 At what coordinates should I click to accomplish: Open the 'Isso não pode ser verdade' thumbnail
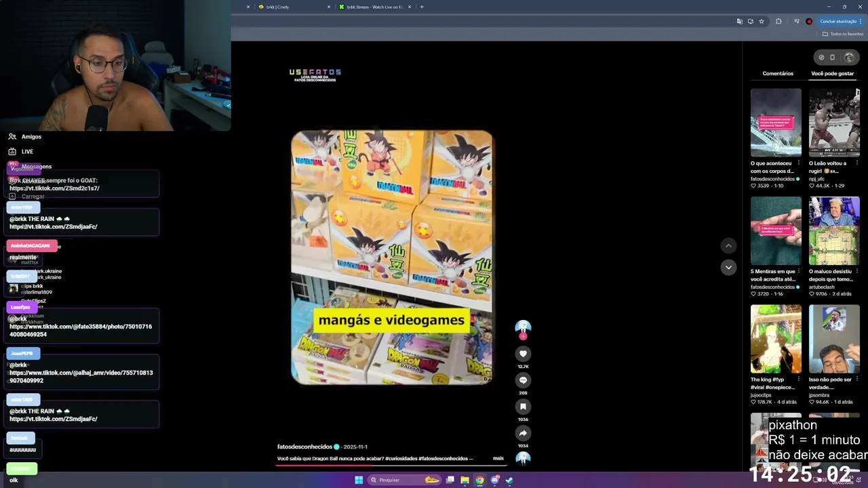tap(834, 339)
